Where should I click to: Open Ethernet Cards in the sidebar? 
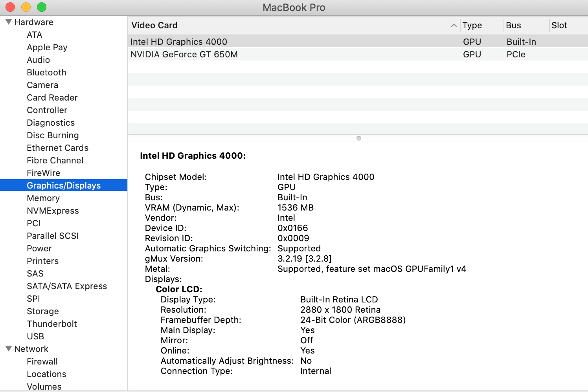[57, 148]
